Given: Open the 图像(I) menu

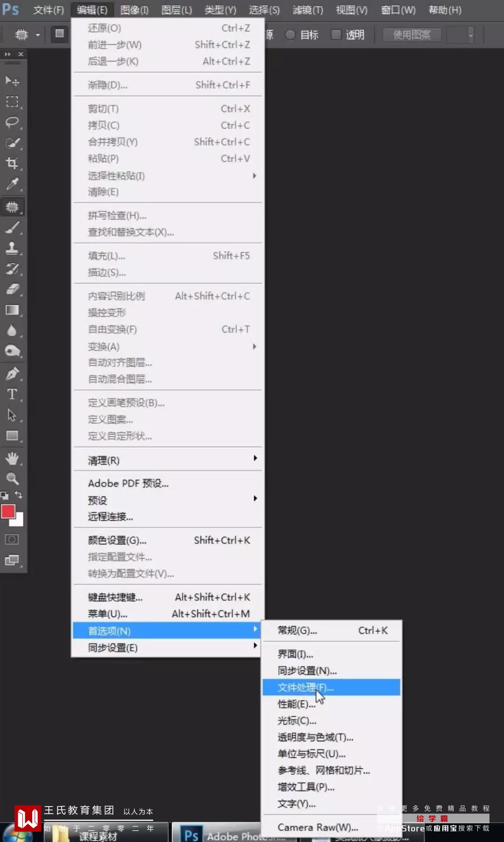Looking at the screenshot, I should [134, 10].
